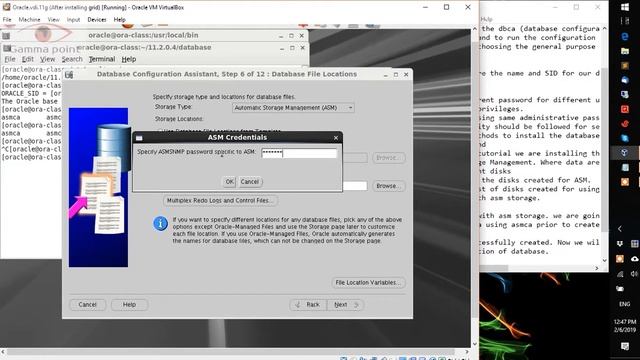Open VirtualBox Machine menu

[x=29, y=20]
